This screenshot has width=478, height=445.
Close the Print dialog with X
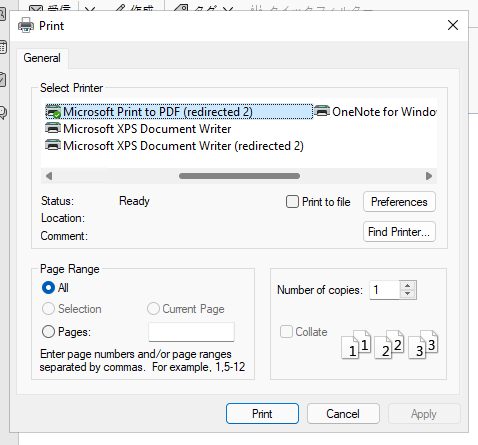tap(453, 25)
